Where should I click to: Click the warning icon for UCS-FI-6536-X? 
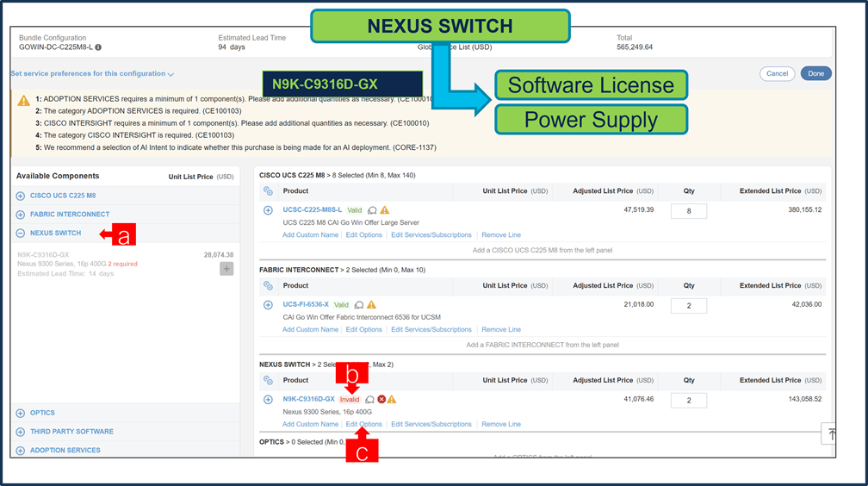371,305
